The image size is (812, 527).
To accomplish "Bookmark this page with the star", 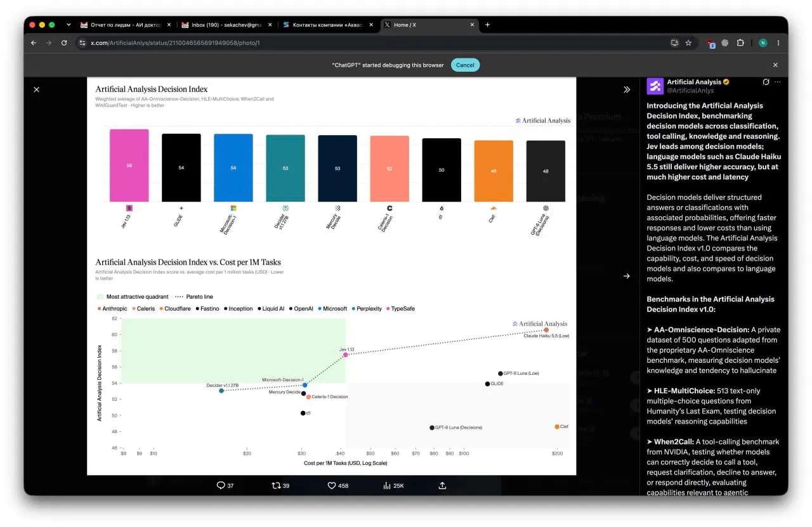I will tap(688, 42).
